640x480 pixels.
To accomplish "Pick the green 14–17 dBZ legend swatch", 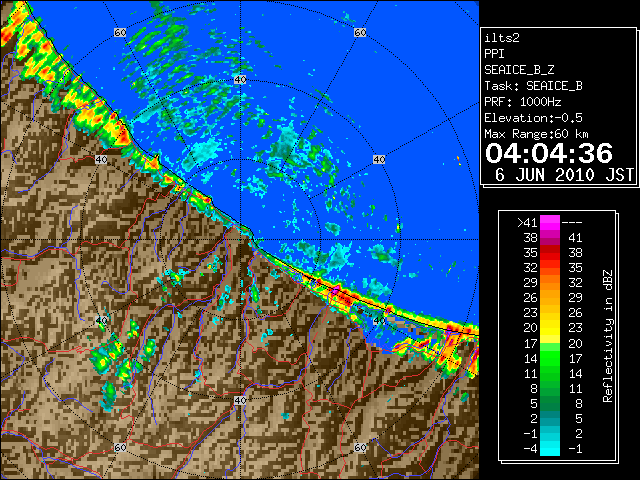I will pos(550,358).
